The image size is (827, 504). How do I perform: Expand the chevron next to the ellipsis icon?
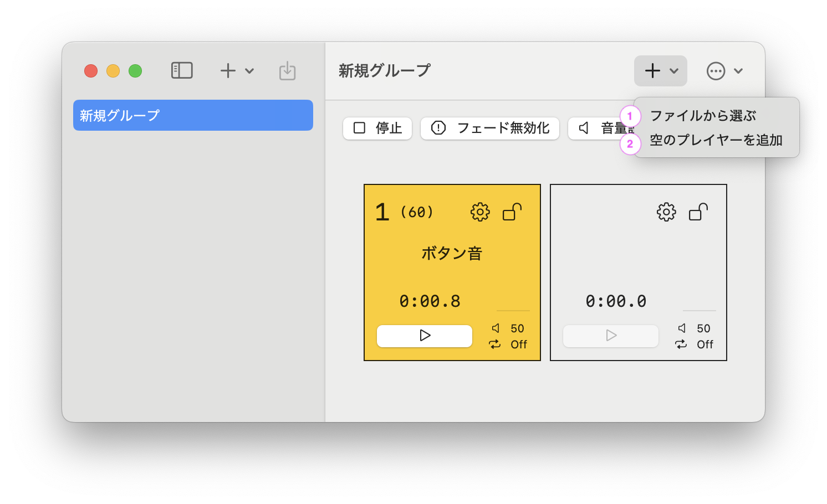tap(738, 71)
